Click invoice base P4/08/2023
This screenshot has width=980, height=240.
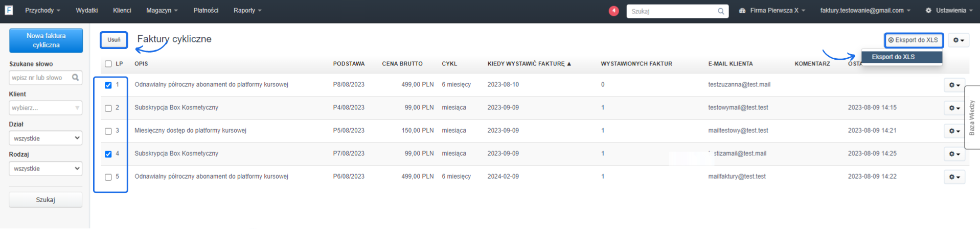[349, 108]
